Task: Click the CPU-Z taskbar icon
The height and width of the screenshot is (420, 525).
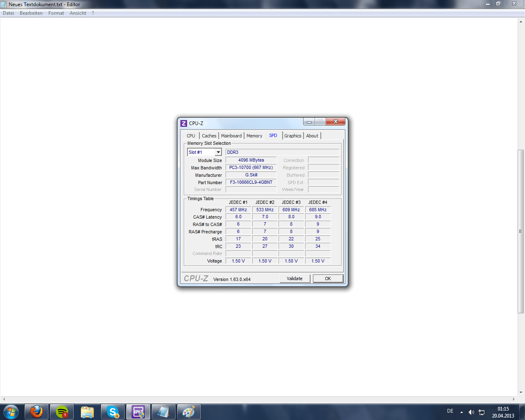Action: click(138, 412)
